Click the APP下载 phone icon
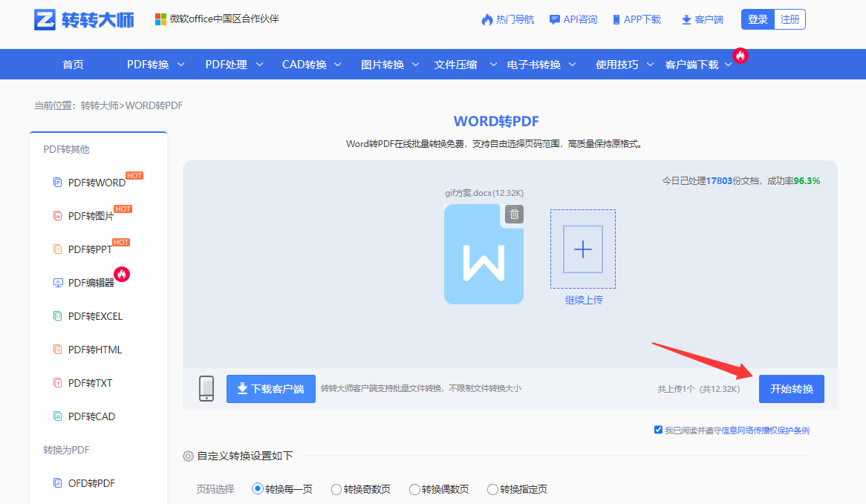Image resolution: width=866 pixels, height=504 pixels. (x=616, y=20)
